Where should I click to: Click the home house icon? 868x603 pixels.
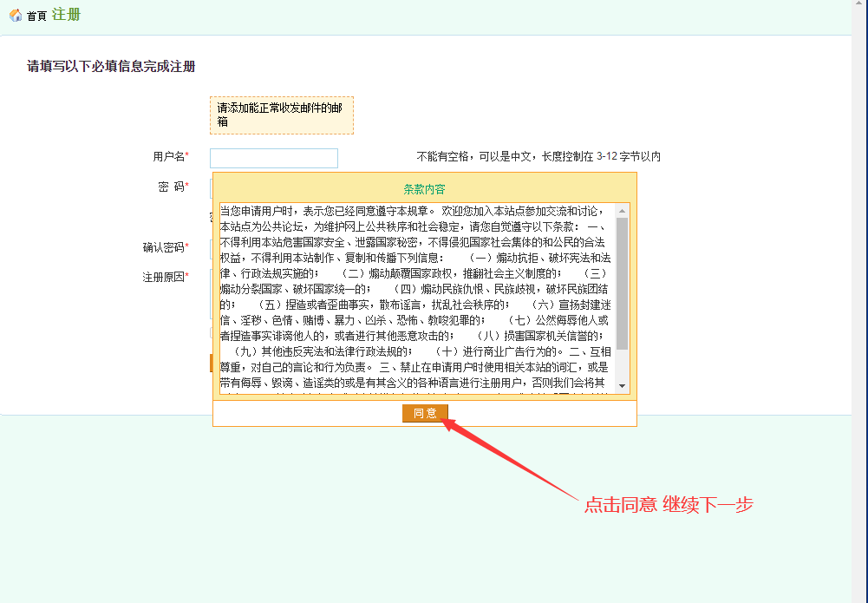click(x=15, y=15)
